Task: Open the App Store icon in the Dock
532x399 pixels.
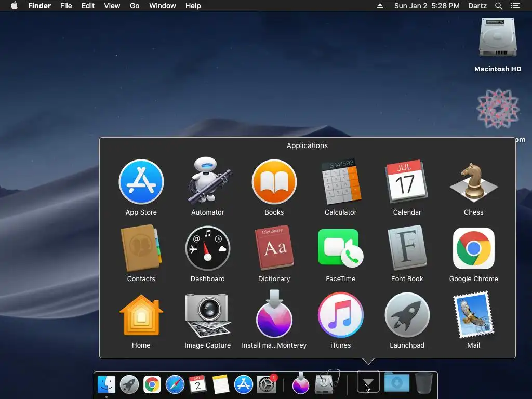Action: pos(243,384)
